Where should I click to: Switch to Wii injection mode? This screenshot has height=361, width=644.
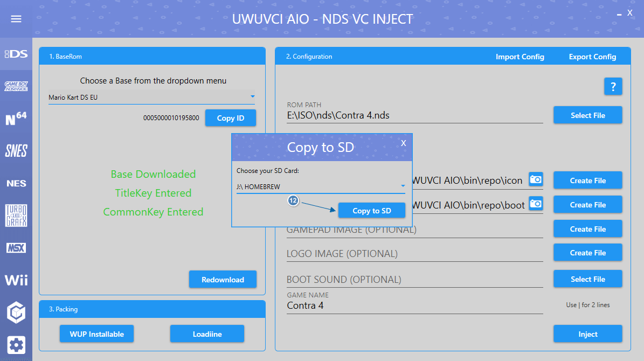click(16, 280)
